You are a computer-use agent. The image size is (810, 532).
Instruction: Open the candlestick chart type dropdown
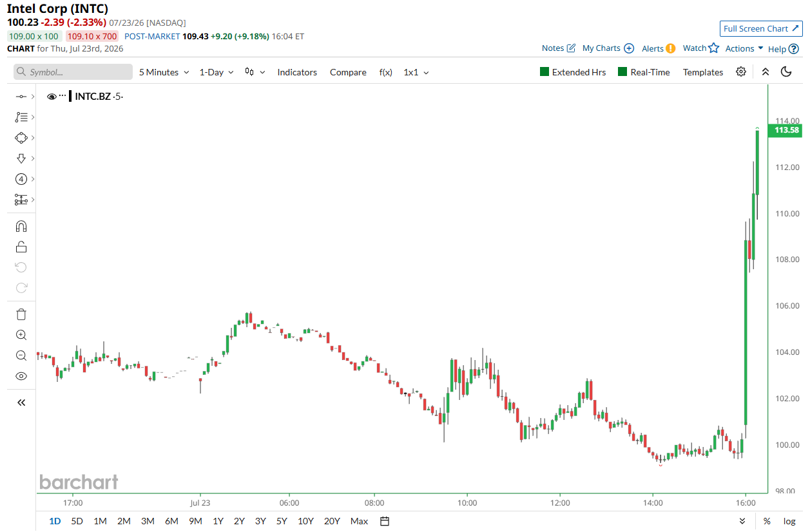[255, 72]
